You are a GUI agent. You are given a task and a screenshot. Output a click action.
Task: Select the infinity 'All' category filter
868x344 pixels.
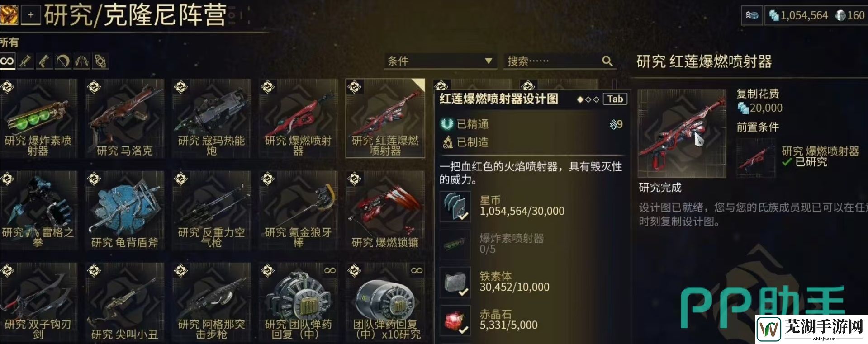(x=7, y=61)
